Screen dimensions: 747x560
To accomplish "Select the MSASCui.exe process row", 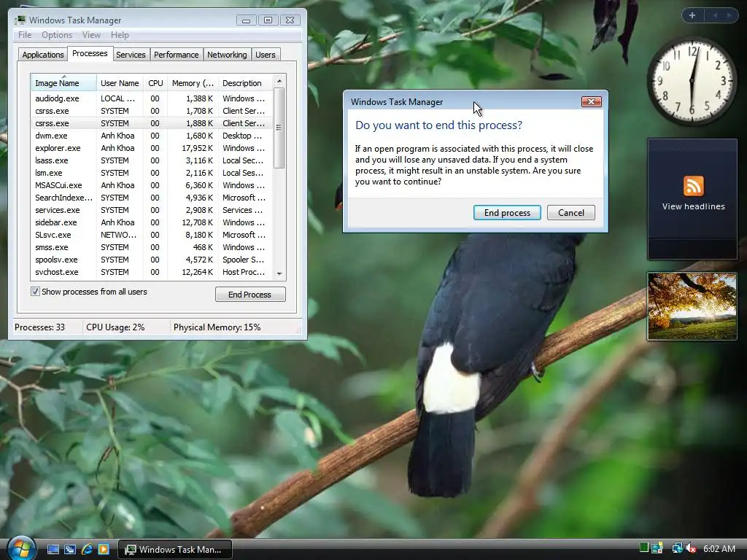I will coord(152,185).
